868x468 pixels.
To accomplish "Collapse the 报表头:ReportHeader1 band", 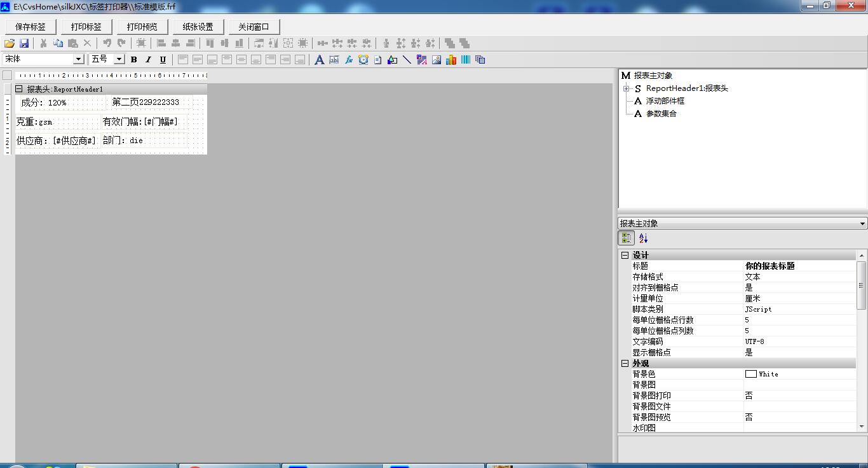I will coord(19,89).
